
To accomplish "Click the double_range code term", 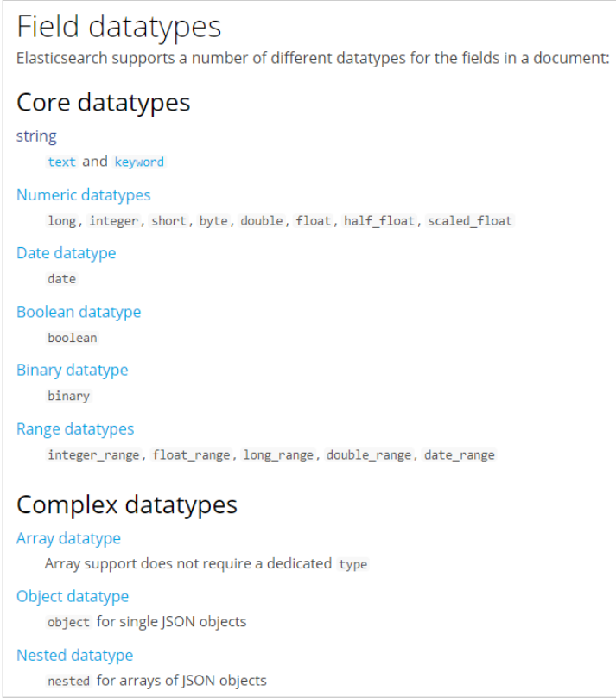I will click(369, 455).
